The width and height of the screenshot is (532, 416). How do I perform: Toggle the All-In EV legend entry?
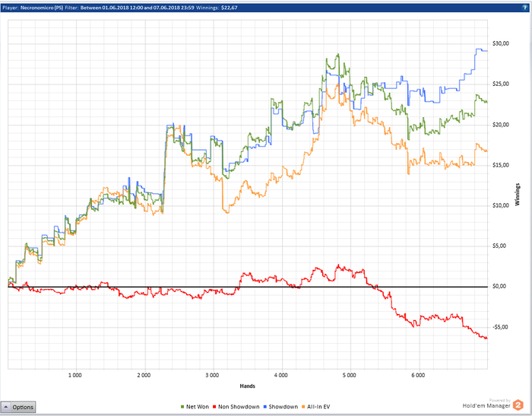[x=316, y=406]
